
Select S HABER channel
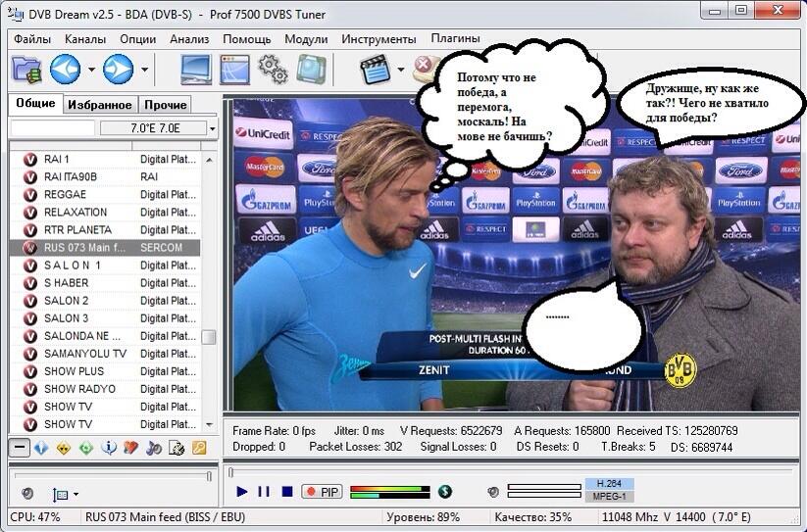pyautogui.click(x=105, y=283)
